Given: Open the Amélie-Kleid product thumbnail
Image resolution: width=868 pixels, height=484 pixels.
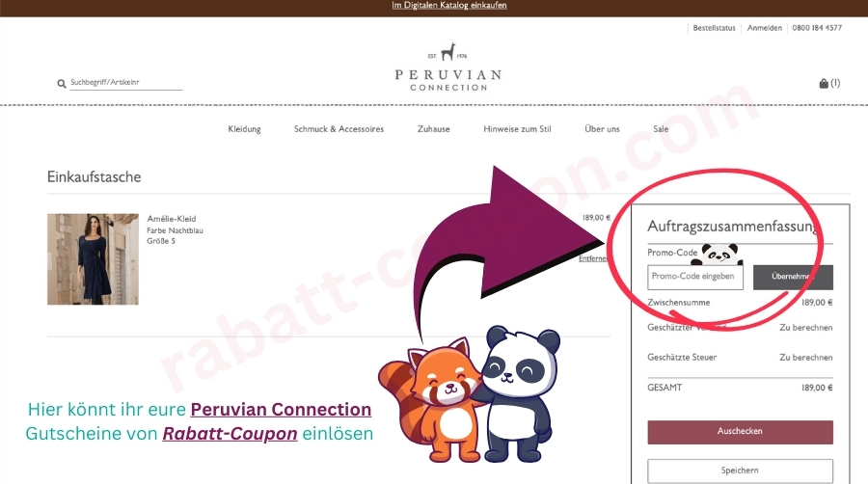Looking at the screenshot, I should coord(93,258).
